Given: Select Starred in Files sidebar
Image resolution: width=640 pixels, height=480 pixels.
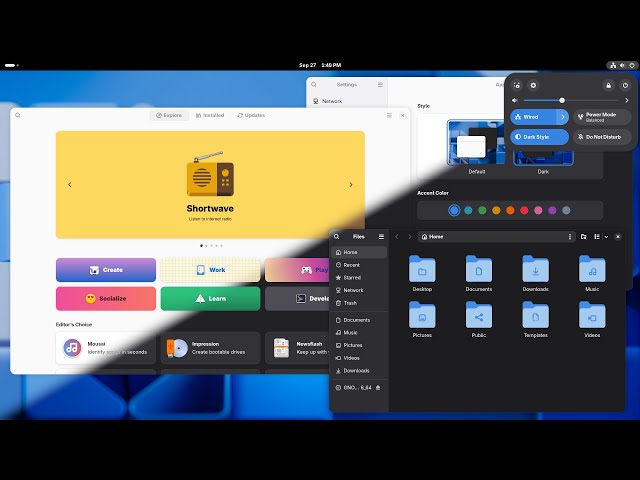Looking at the screenshot, I should pos(359,278).
